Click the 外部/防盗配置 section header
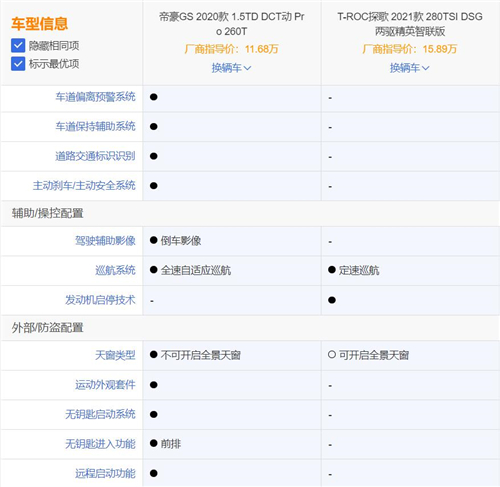The width and height of the screenshot is (500, 487). tap(47, 328)
